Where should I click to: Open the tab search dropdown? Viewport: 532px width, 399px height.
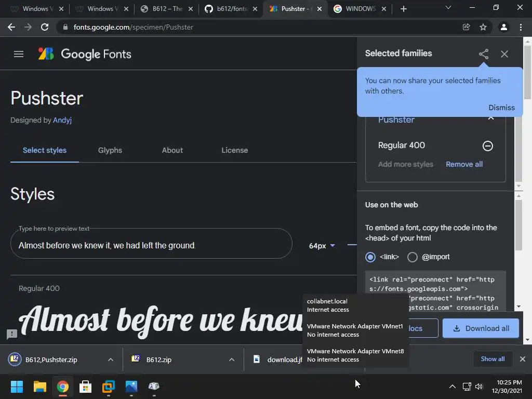tap(448, 7)
